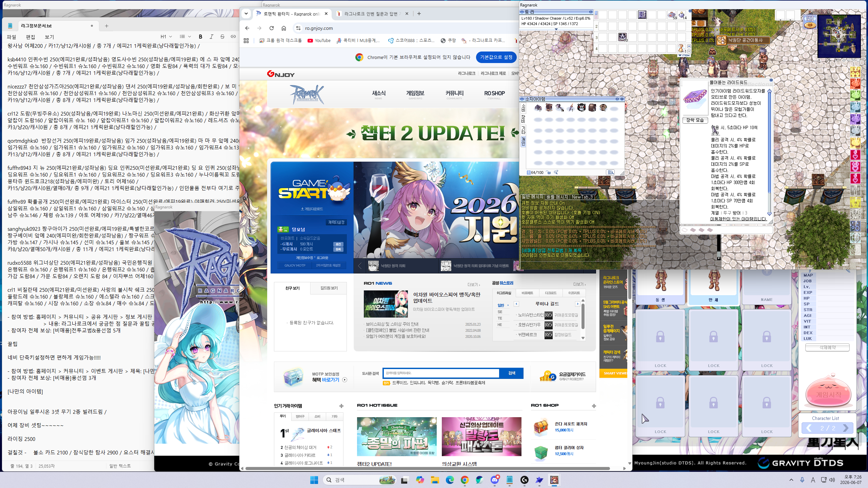
Task: Go to next Character List page arrow
Action: click(845, 428)
